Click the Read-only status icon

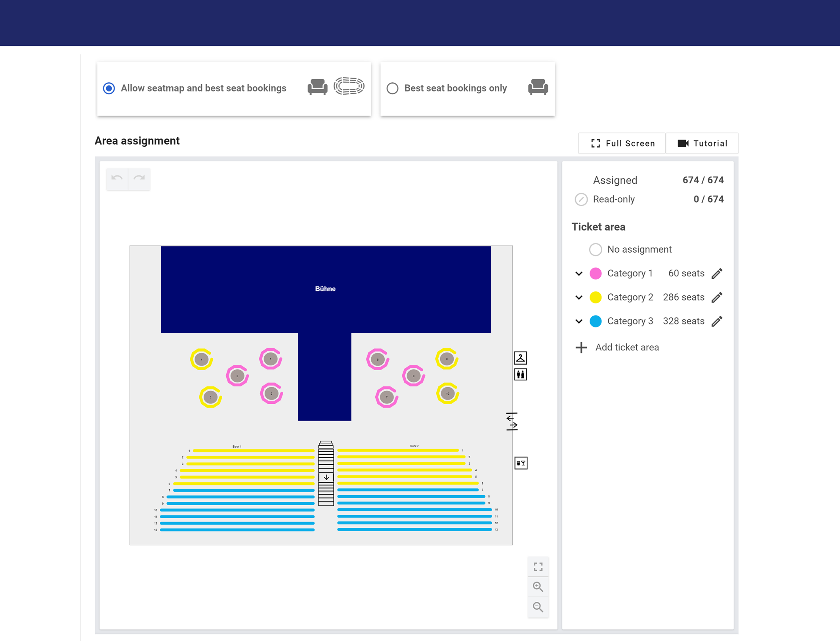[581, 200]
